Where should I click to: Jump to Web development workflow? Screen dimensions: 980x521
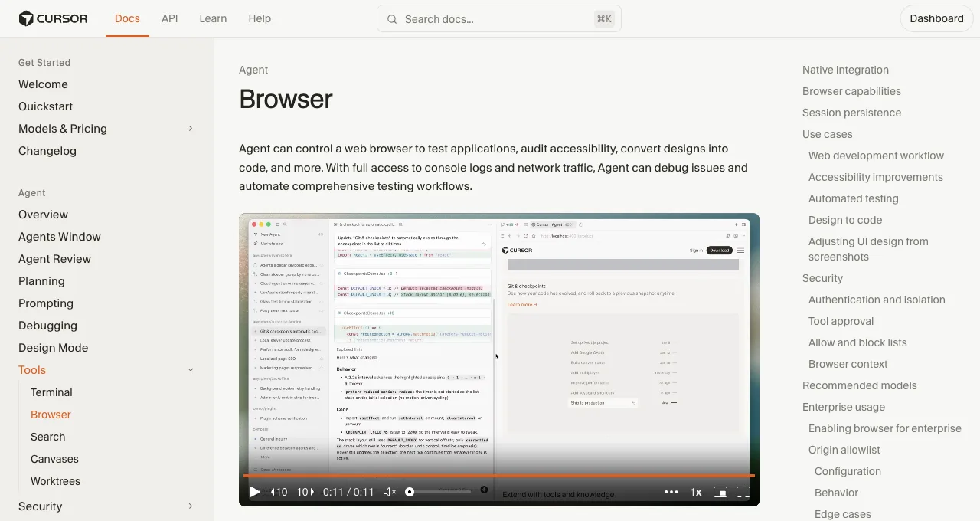click(x=876, y=156)
